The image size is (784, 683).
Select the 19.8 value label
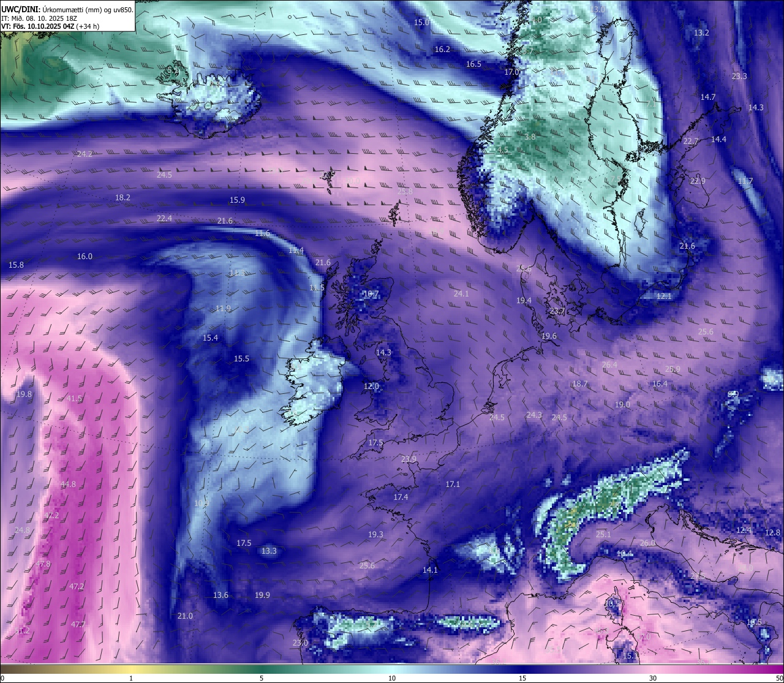(24, 394)
